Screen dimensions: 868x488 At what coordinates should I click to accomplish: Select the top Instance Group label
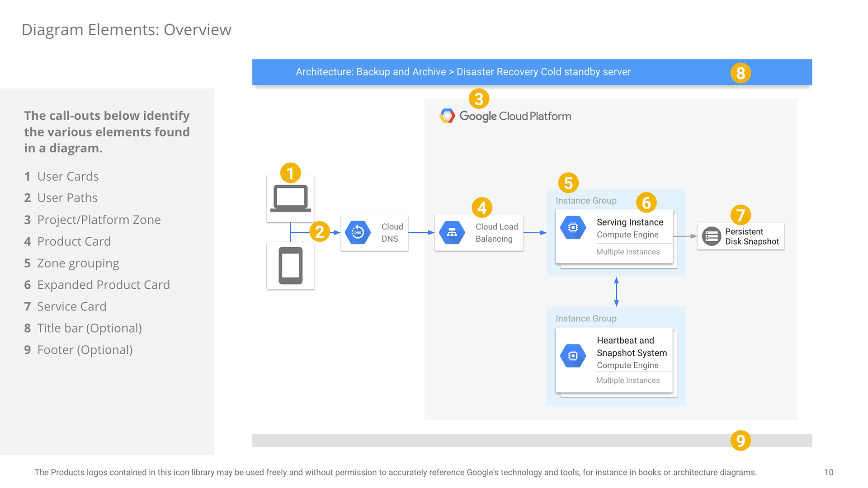click(x=586, y=201)
